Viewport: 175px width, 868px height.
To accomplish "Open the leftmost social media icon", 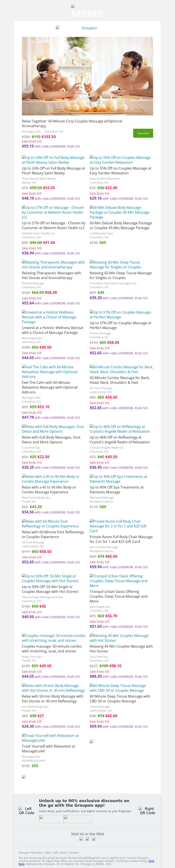I will tap(81, 839).
